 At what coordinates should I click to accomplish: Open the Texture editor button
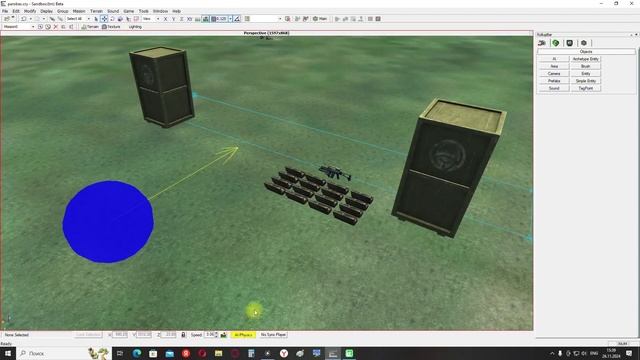tap(111, 27)
